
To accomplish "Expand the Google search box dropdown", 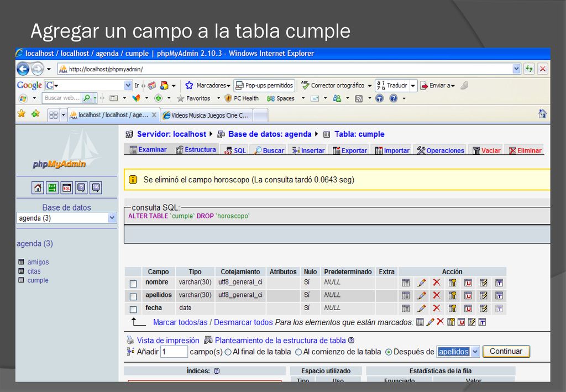I will [128, 86].
